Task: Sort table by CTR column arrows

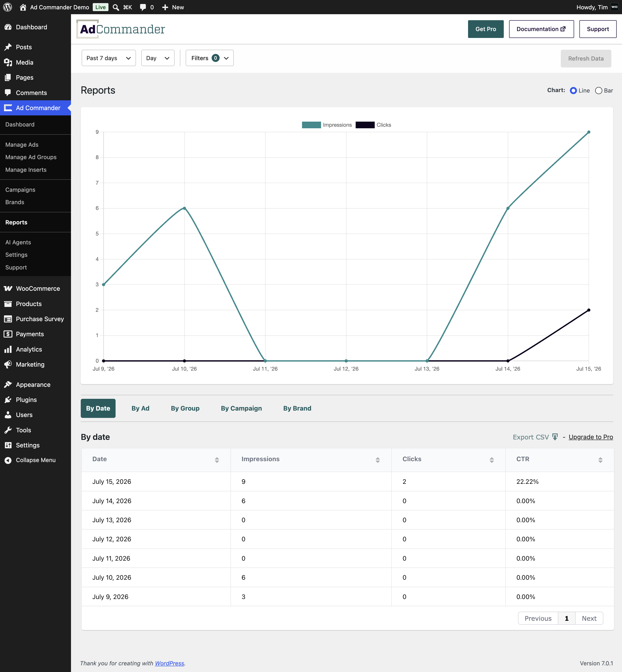Action: (x=600, y=460)
